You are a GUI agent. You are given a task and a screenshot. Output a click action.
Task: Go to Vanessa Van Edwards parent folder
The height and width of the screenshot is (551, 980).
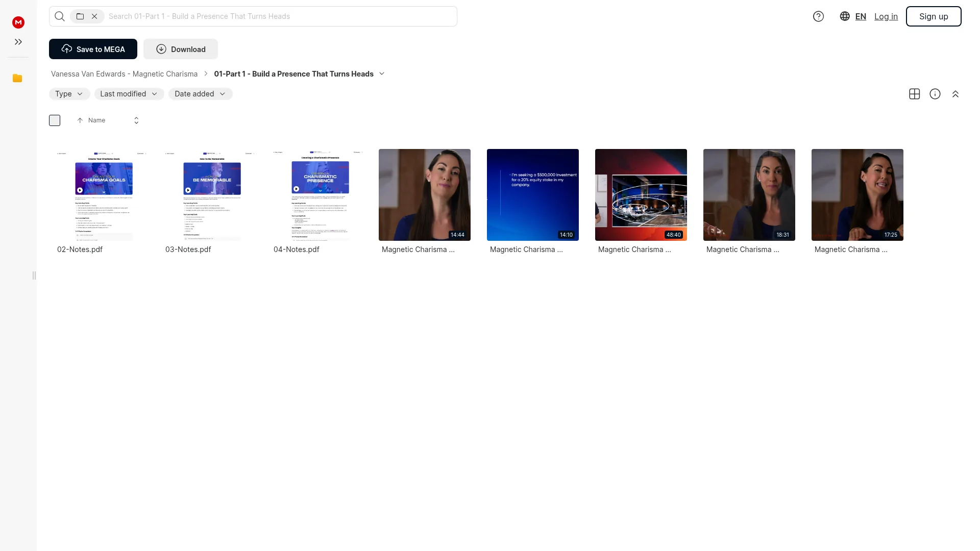(x=124, y=74)
